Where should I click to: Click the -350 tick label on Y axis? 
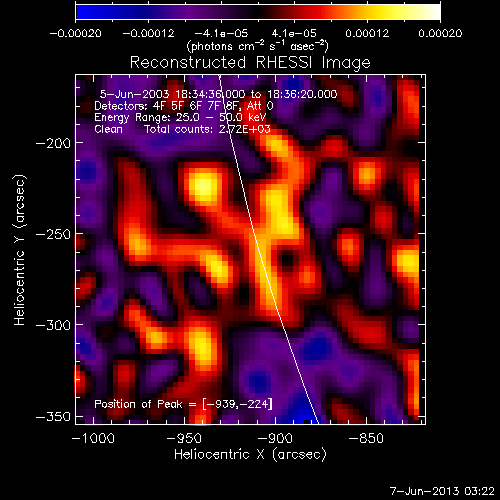click(53, 417)
